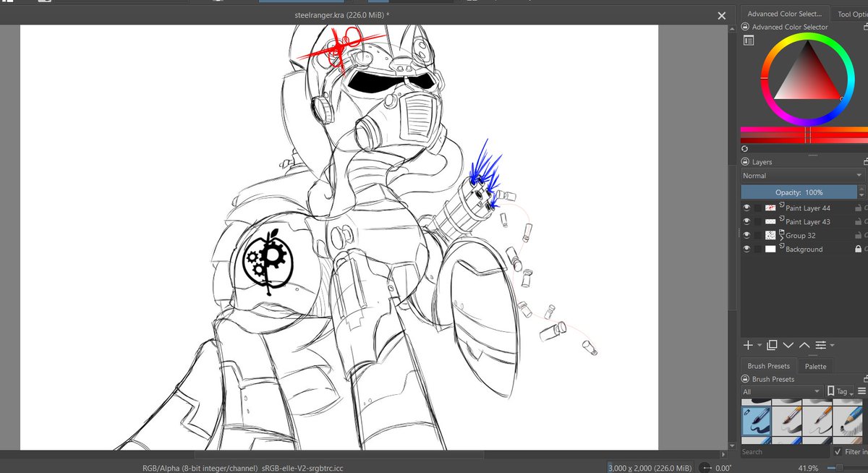Screen dimensions: 868x473
Task: Open brush presets view options menu
Action: coord(863,391)
